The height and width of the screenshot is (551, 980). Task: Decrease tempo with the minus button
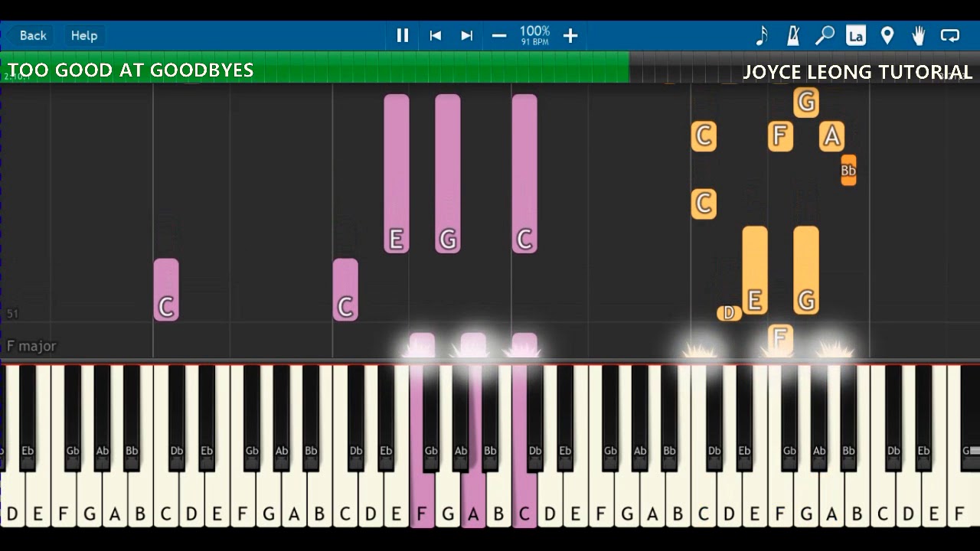(499, 35)
